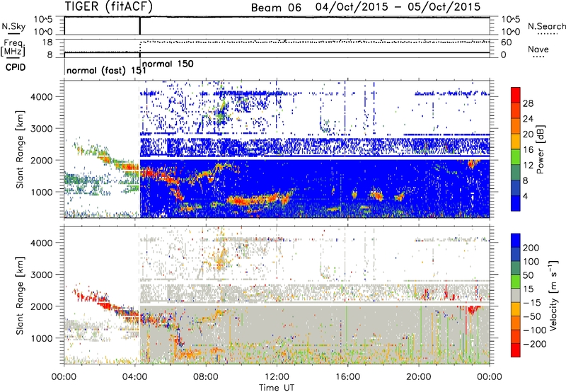Click the Freq. [MHz] axis label
Image resolution: width=566 pixels, height=392 pixels.
pyautogui.click(x=13, y=48)
